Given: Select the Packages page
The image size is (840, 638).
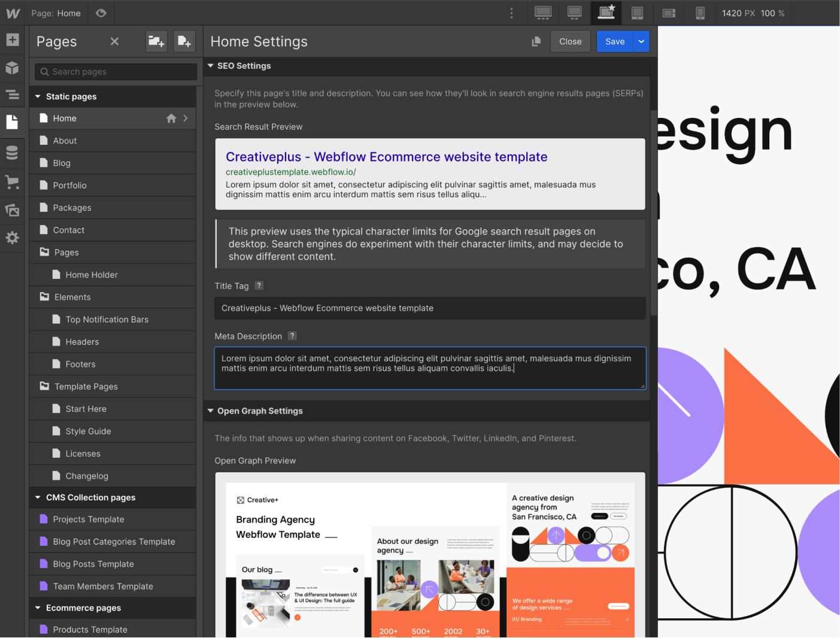Looking at the screenshot, I should pyautogui.click(x=113, y=208).
